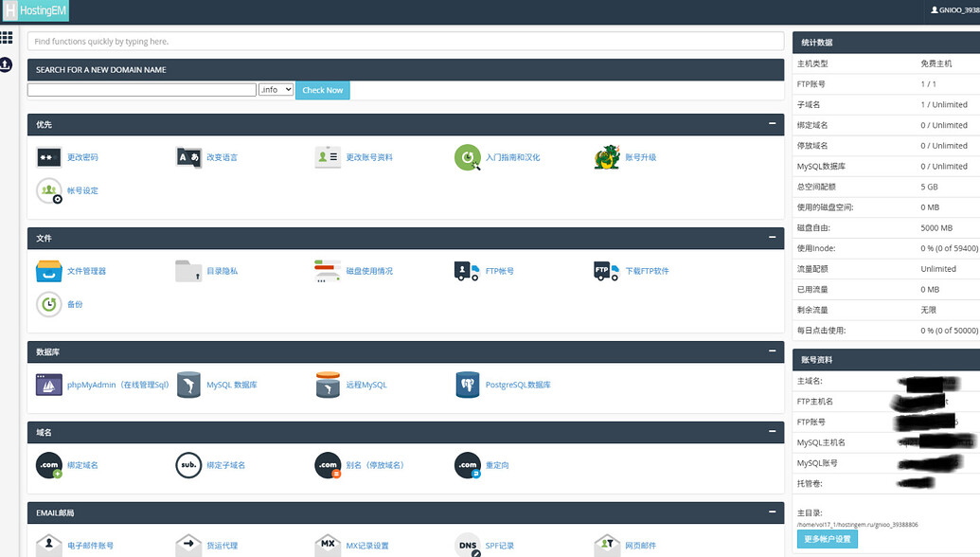Click the upload icon in left sidebar
Screen dimensions: 980x557
7,64
